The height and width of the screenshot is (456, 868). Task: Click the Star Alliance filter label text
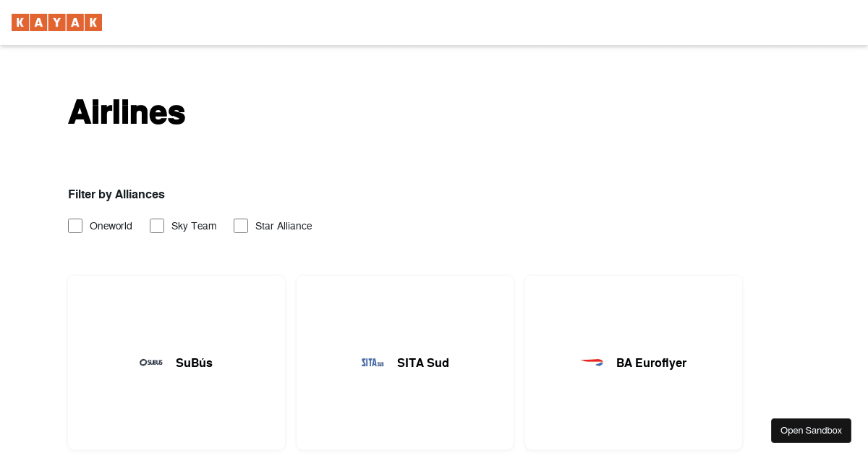(284, 226)
